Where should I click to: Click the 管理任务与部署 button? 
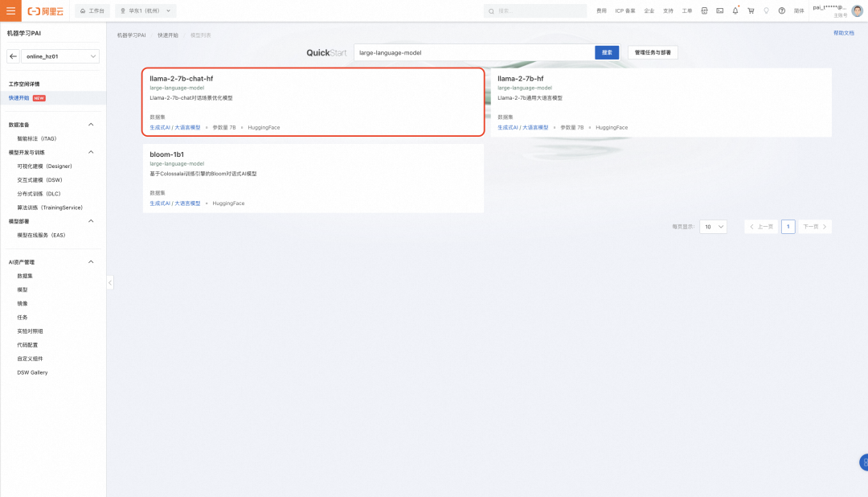[x=653, y=52]
